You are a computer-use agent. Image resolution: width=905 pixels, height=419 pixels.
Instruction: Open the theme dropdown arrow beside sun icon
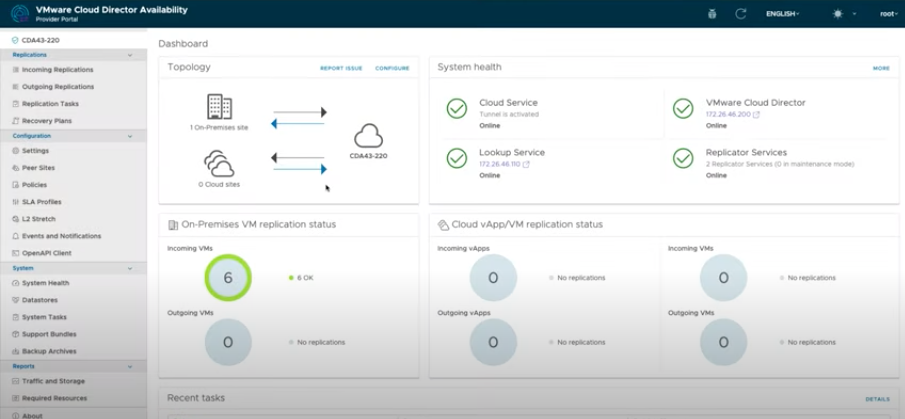(x=854, y=14)
